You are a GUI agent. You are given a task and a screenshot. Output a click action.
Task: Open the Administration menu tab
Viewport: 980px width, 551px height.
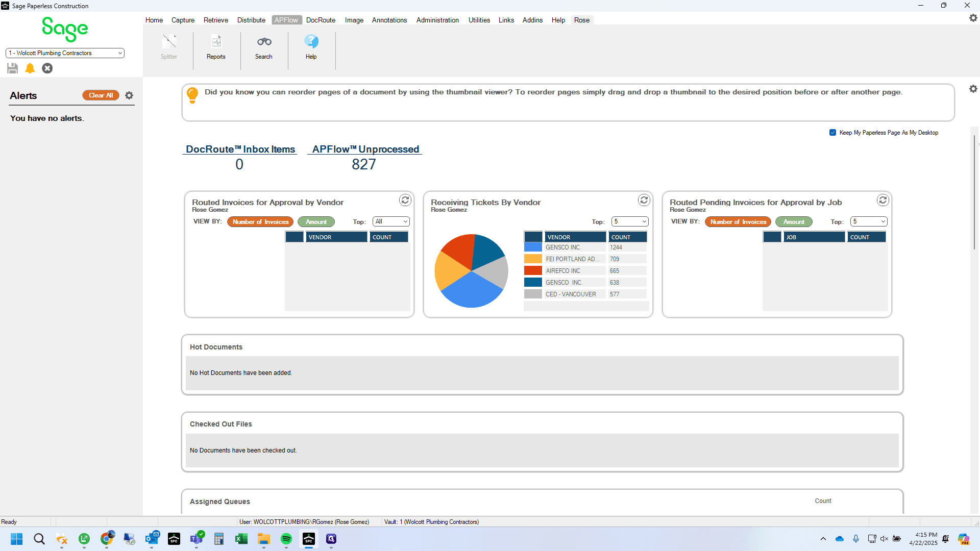[437, 20]
